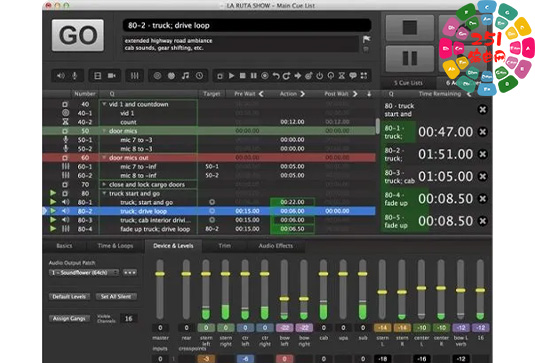Click the cue list vertical scrollbar
The width and height of the screenshot is (535, 363).
point(378,126)
